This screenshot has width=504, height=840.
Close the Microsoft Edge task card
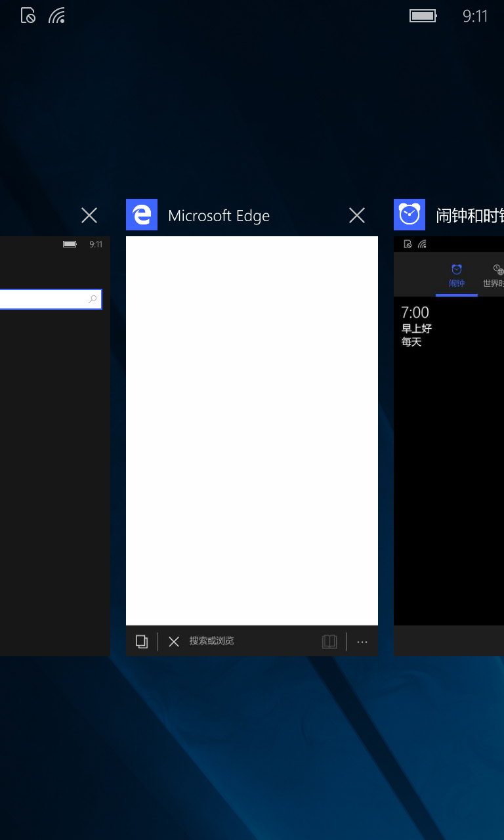(357, 215)
